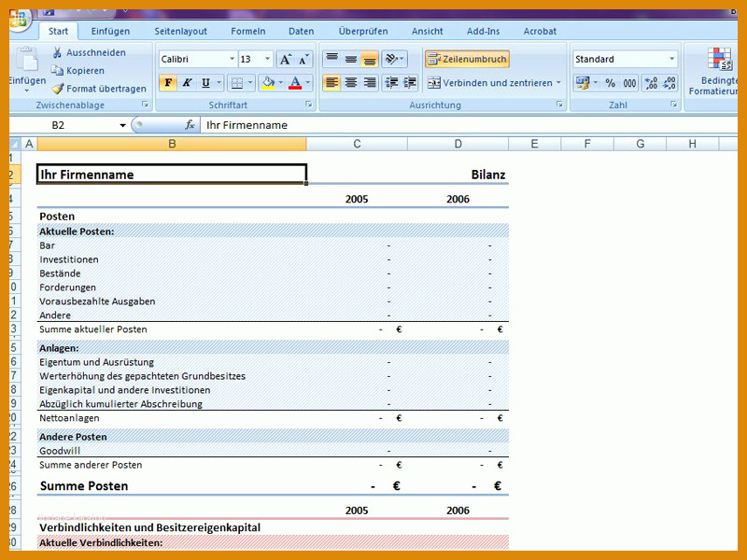Open the Calibri font name dropdown

pyautogui.click(x=232, y=59)
